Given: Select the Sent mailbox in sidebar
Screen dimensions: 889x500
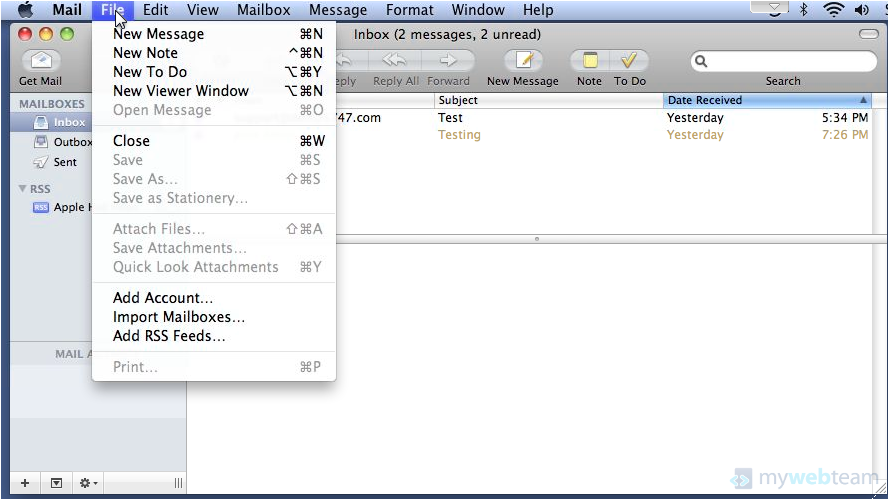Looking at the screenshot, I should coord(65,162).
